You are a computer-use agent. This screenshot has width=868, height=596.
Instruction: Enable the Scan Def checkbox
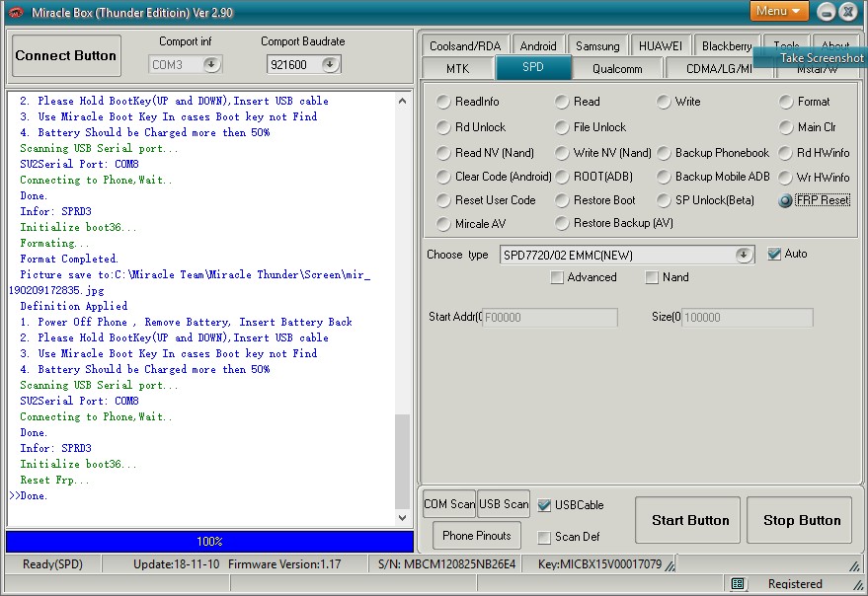point(545,537)
